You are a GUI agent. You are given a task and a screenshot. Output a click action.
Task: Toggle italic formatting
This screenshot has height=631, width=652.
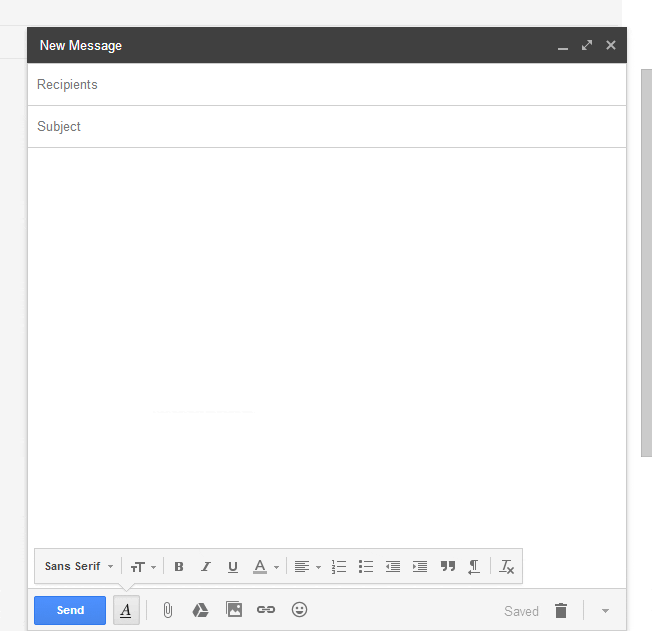[x=206, y=567]
